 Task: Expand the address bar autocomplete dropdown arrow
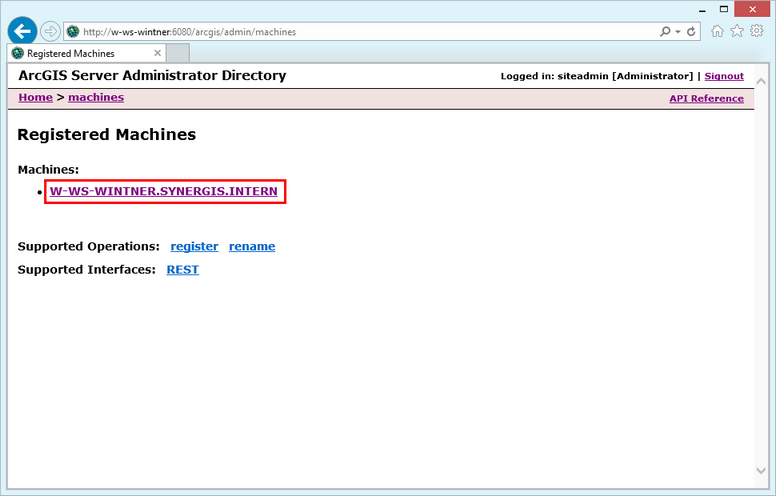tap(678, 32)
